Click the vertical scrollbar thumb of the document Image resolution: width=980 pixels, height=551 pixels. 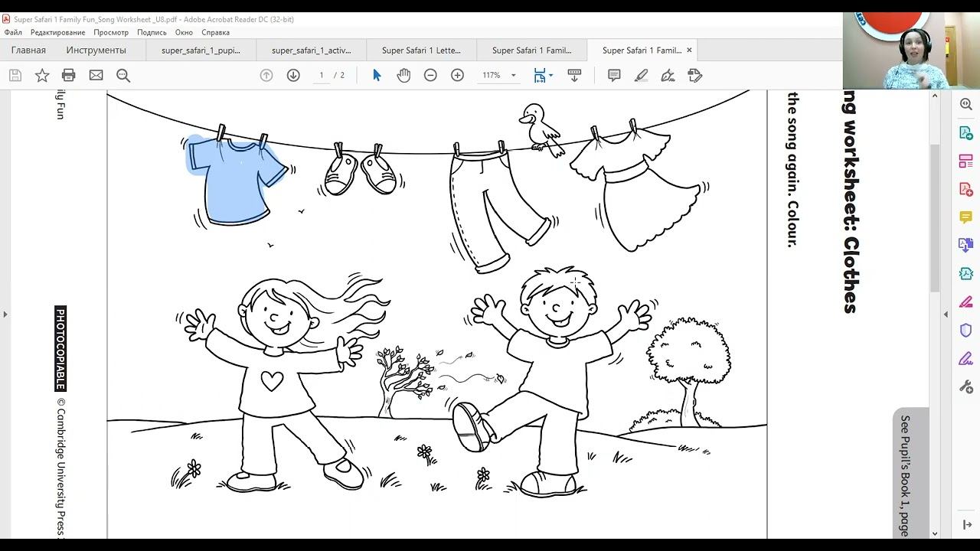tap(935, 217)
